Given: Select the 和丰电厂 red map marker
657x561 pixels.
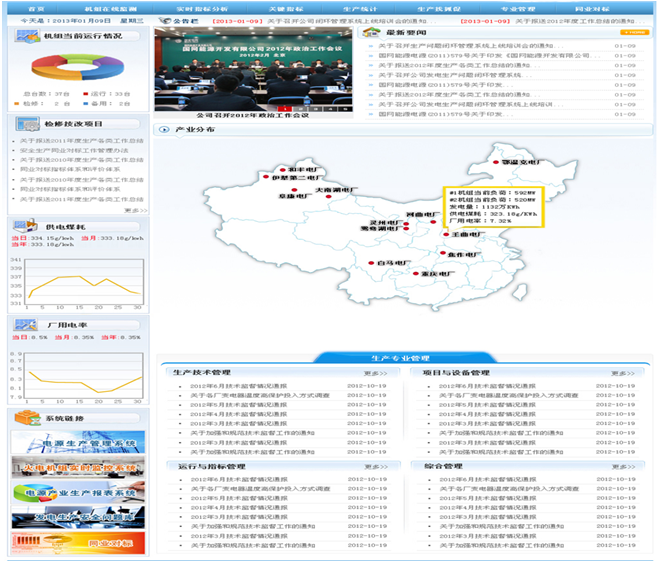Looking at the screenshot, I should tap(283, 170).
